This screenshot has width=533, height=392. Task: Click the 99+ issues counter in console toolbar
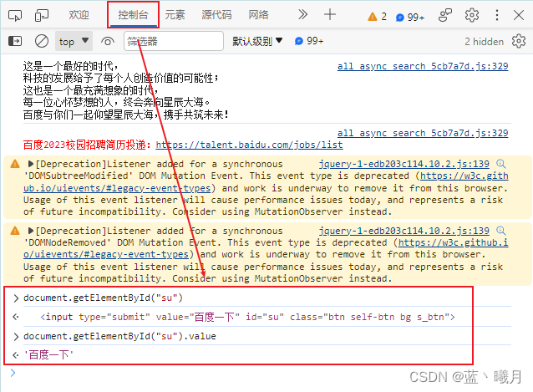click(x=309, y=41)
